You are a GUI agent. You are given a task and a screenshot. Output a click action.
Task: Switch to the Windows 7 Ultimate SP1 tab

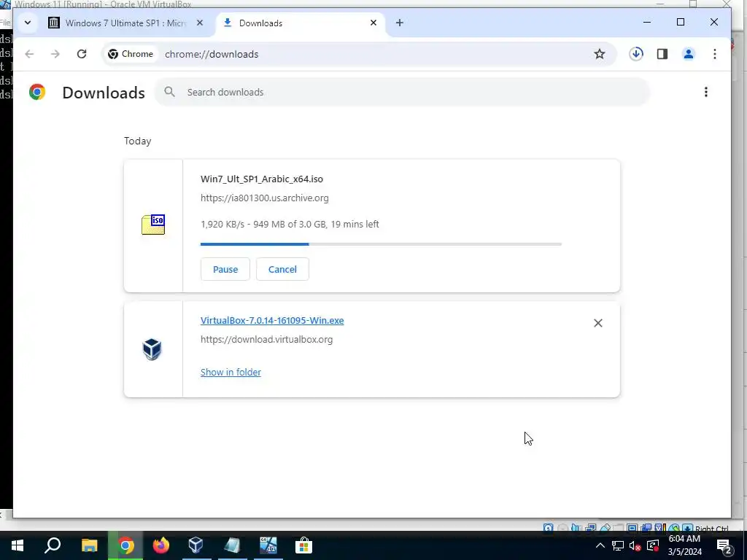click(126, 23)
